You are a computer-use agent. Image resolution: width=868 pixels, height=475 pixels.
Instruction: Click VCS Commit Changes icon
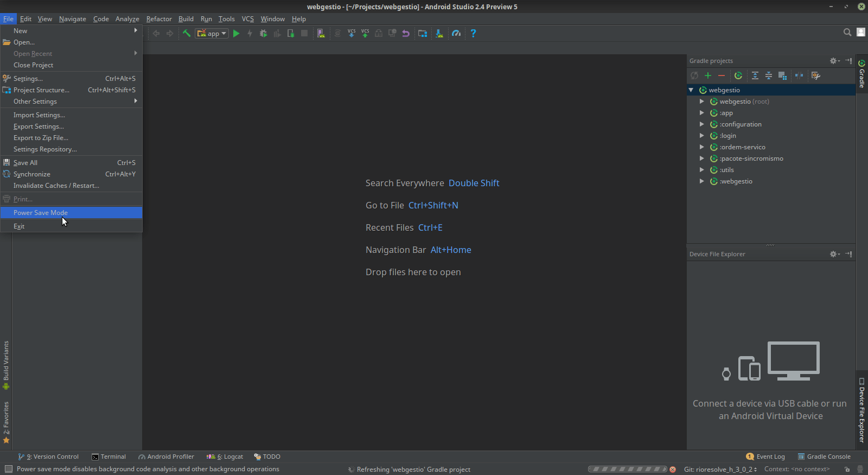(x=365, y=33)
